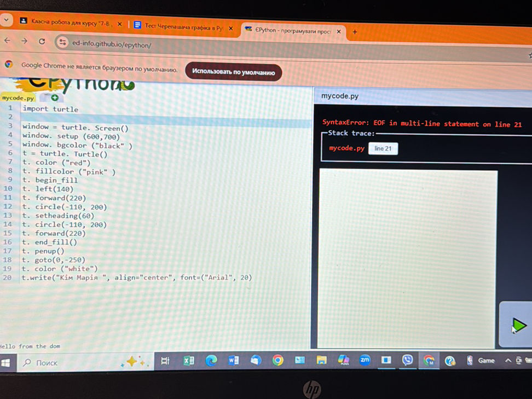The width and height of the screenshot is (532, 399).
Task: Expand the browser tab search dropdown arrow
Action: [x=5, y=20]
